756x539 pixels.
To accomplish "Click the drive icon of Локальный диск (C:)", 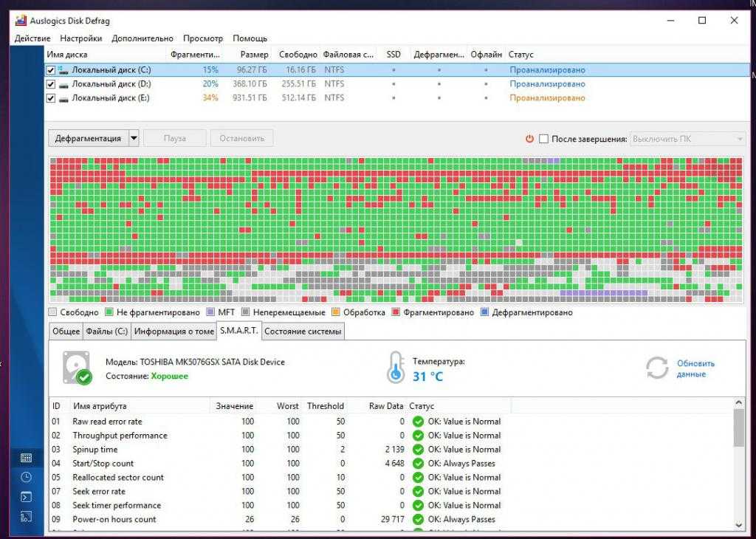I will (x=63, y=70).
